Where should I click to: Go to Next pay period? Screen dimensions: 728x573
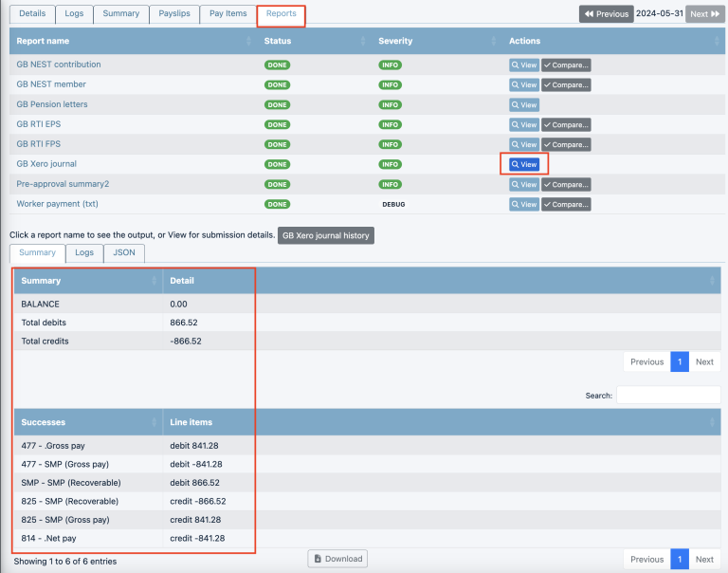pyautogui.click(x=705, y=14)
